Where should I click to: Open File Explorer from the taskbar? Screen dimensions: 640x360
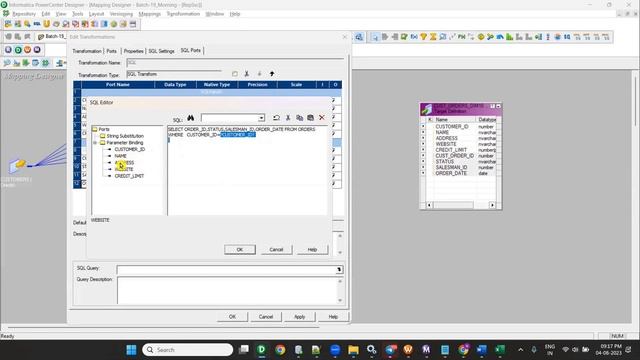click(353, 350)
